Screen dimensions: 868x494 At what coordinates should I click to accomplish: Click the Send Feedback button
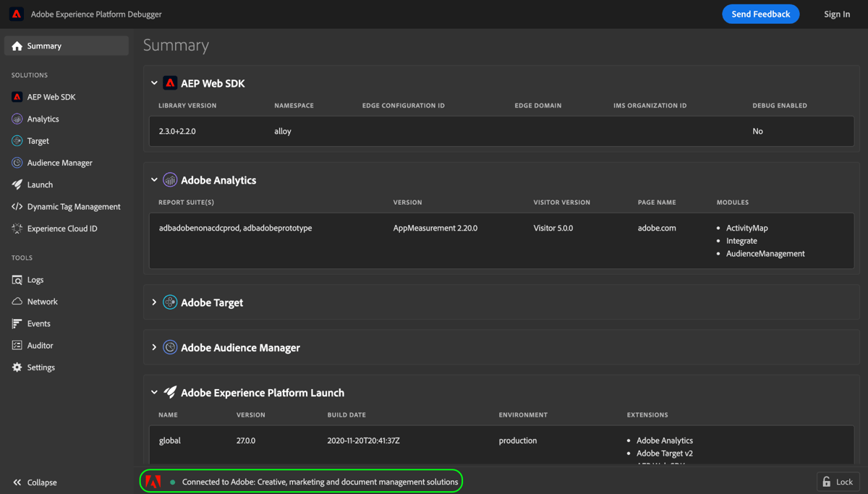coord(760,14)
